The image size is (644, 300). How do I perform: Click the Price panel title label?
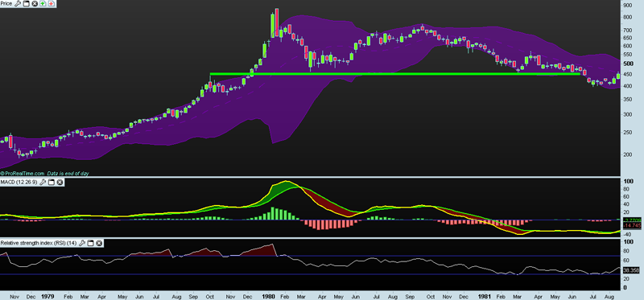click(6, 4)
